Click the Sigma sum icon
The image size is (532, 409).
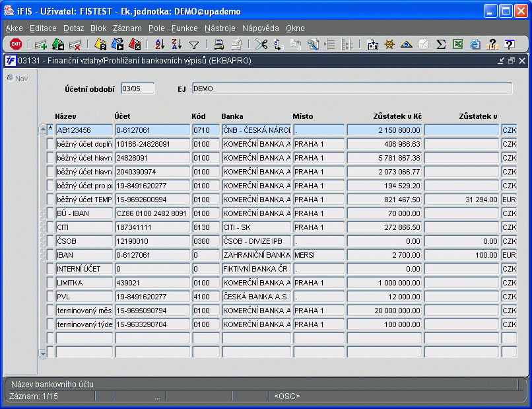(x=441, y=44)
